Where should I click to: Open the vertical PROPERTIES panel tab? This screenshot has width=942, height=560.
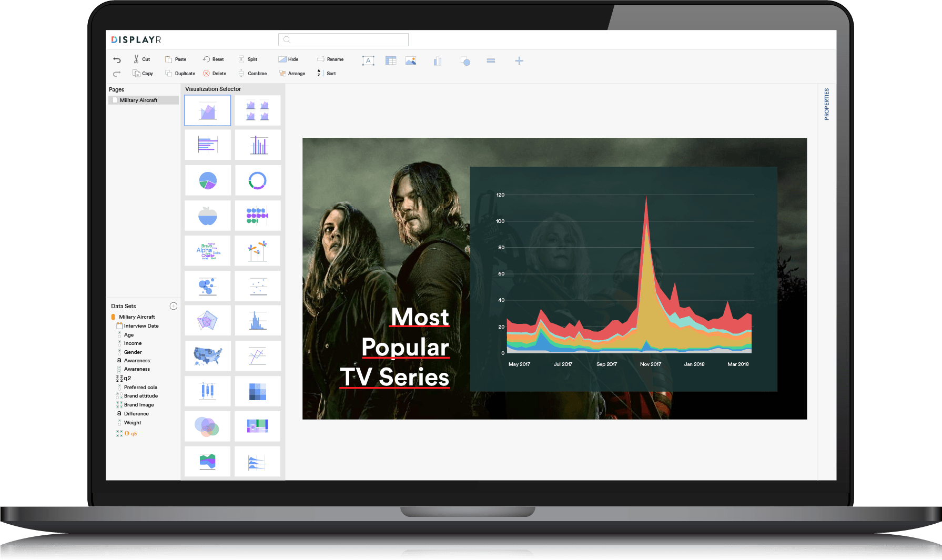(x=827, y=104)
